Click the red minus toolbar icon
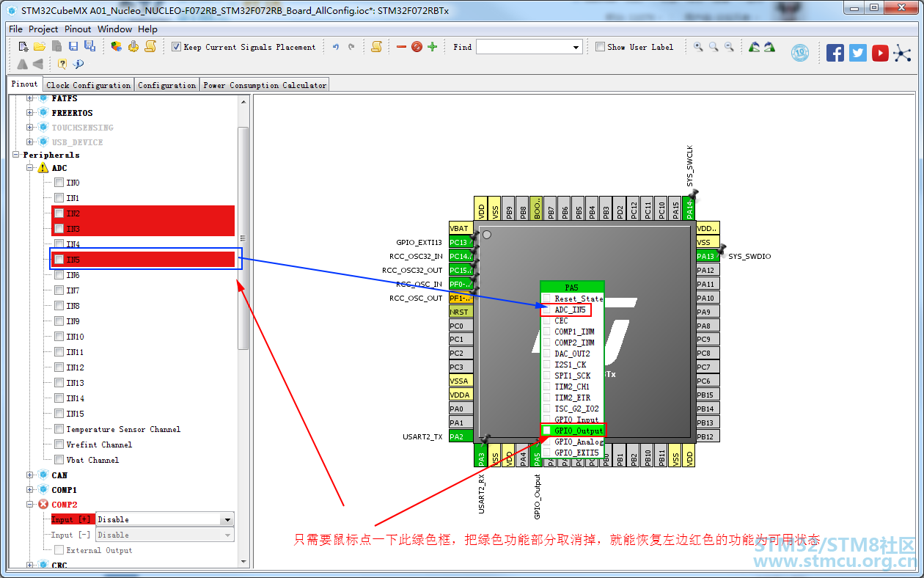This screenshot has width=924, height=578. coord(401,46)
